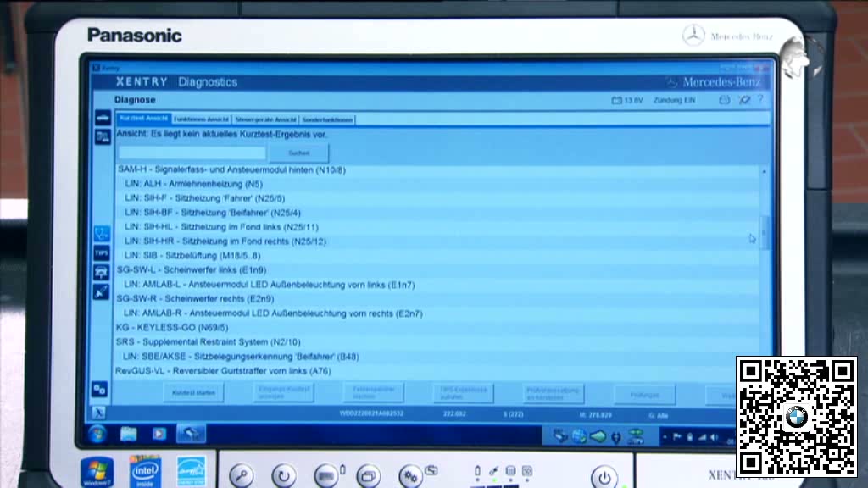Select SRS - Supplemental Restraint System row

(x=437, y=342)
